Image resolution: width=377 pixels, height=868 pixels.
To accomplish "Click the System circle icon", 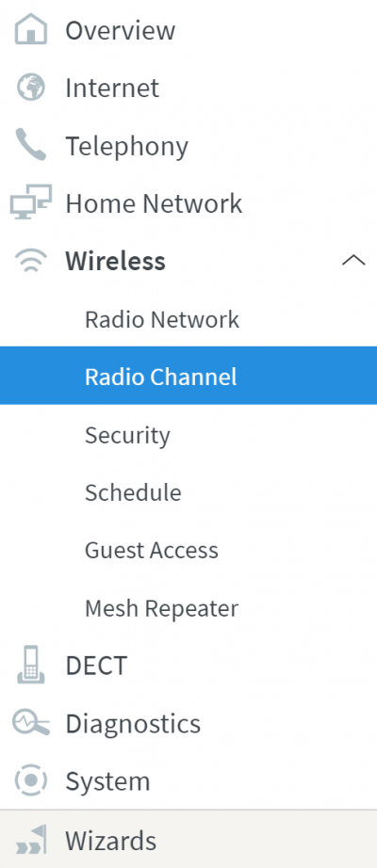I will tap(31, 780).
